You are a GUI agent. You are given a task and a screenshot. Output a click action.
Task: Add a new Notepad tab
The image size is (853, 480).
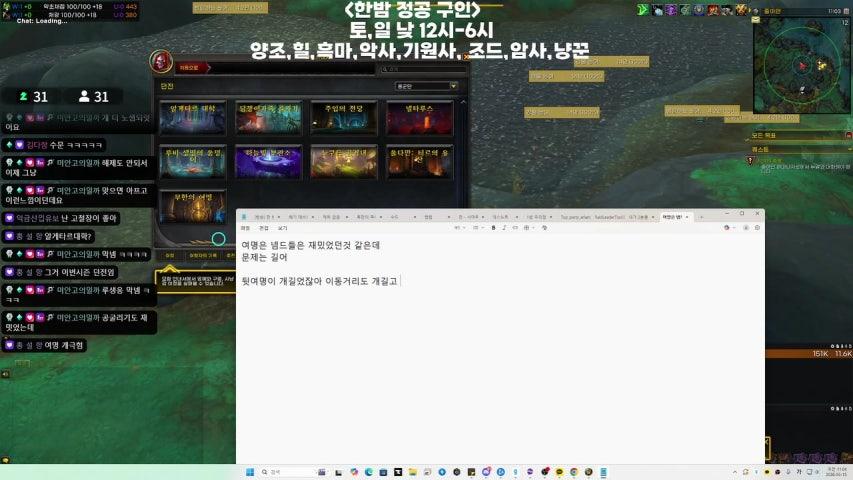tap(702, 217)
